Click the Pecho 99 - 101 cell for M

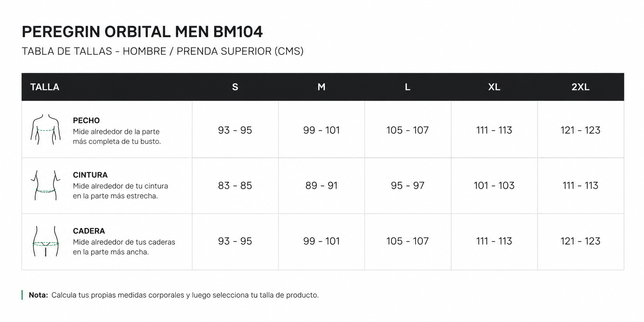point(321,130)
